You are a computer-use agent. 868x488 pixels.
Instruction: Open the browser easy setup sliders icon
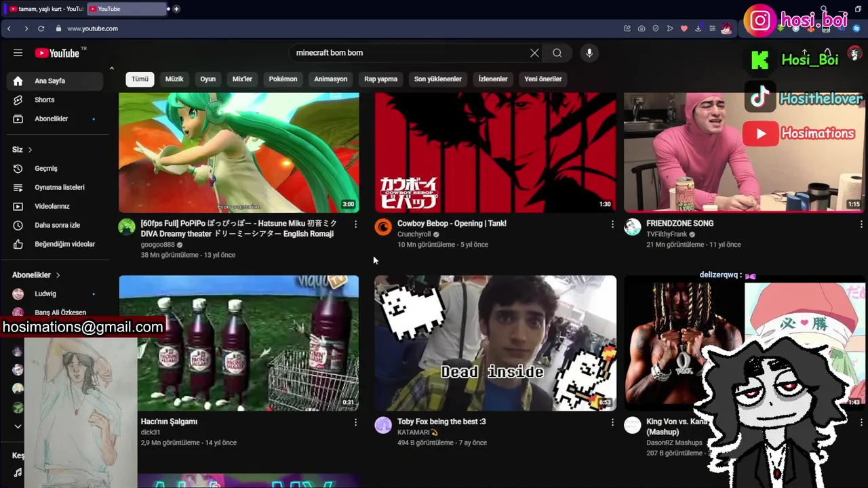(712, 28)
